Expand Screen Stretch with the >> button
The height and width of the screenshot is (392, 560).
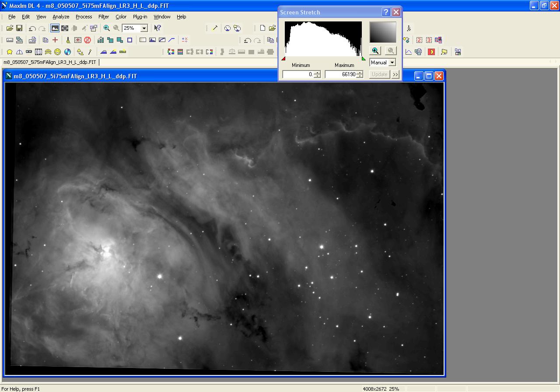[395, 74]
